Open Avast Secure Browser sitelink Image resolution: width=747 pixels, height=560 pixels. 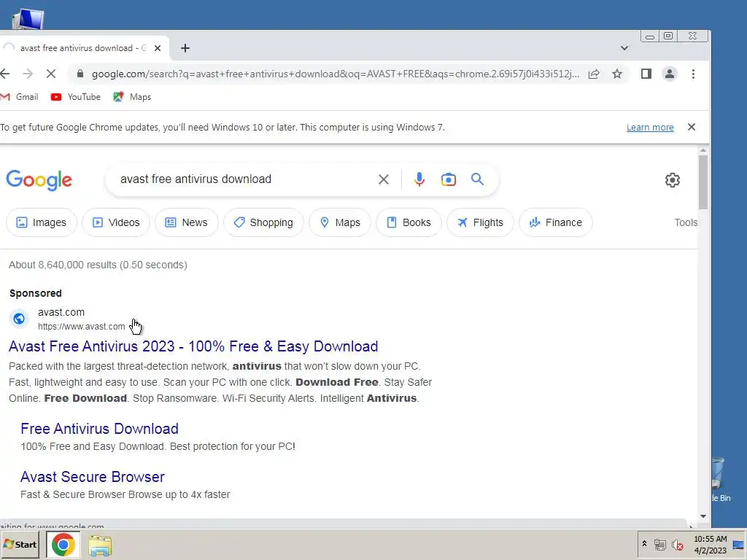(x=93, y=477)
